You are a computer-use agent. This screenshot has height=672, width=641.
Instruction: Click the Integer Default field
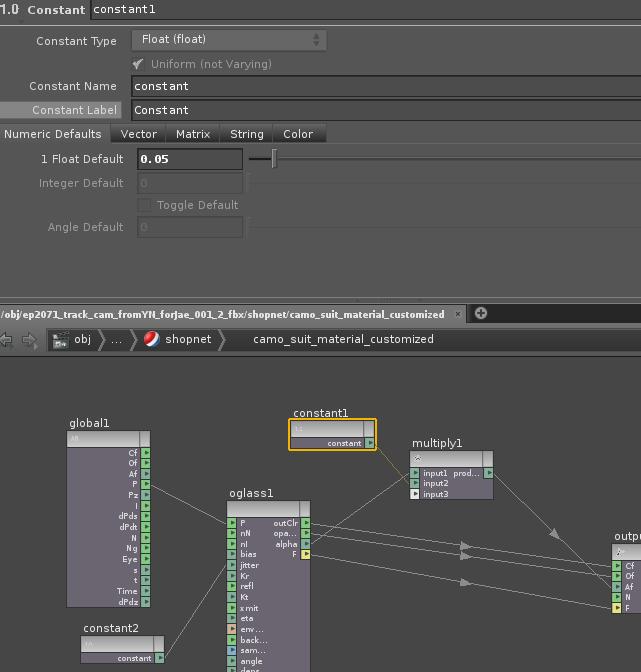click(x=190, y=183)
